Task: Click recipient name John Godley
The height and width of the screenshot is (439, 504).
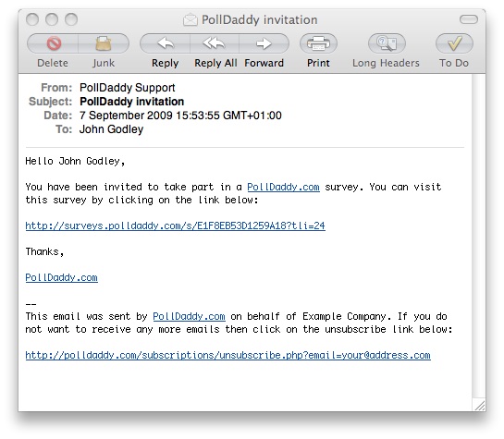Action: tap(111, 129)
